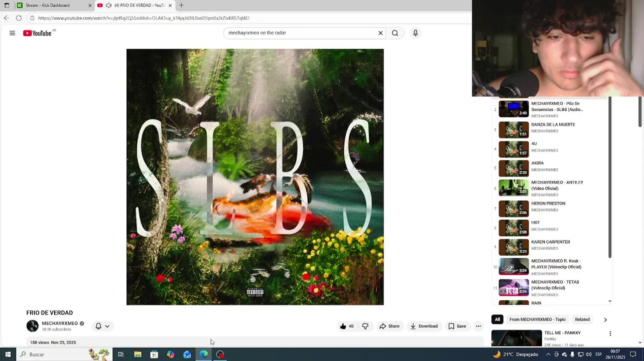Open weather widget 21°C Despejado
This screenshot has width=644, height=361.
515,354
